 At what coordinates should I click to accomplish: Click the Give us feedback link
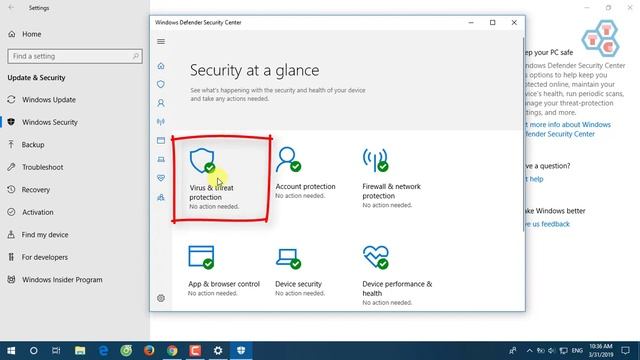click(x=547, y=224)
